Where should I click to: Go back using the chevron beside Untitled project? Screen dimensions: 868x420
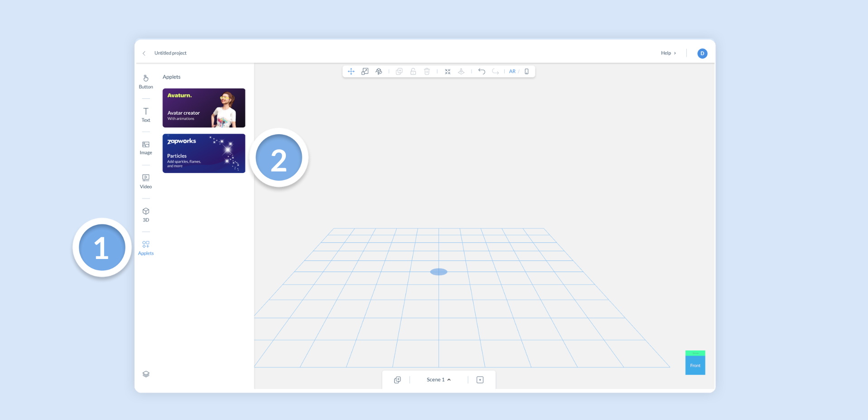point(144,53)
